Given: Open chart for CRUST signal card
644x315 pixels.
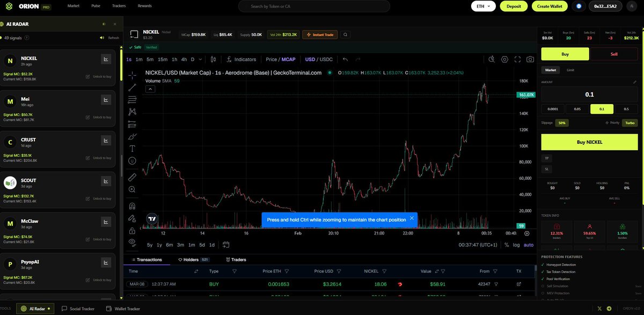Looking at the screenshot, I should coord(106,141).
